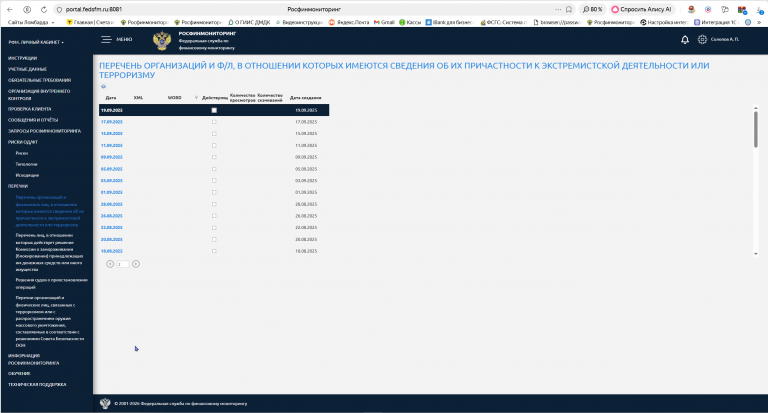Screen dimensions: 768x413
Task: Select Риски sidebar subitem
Action: [x=22, y=153]
